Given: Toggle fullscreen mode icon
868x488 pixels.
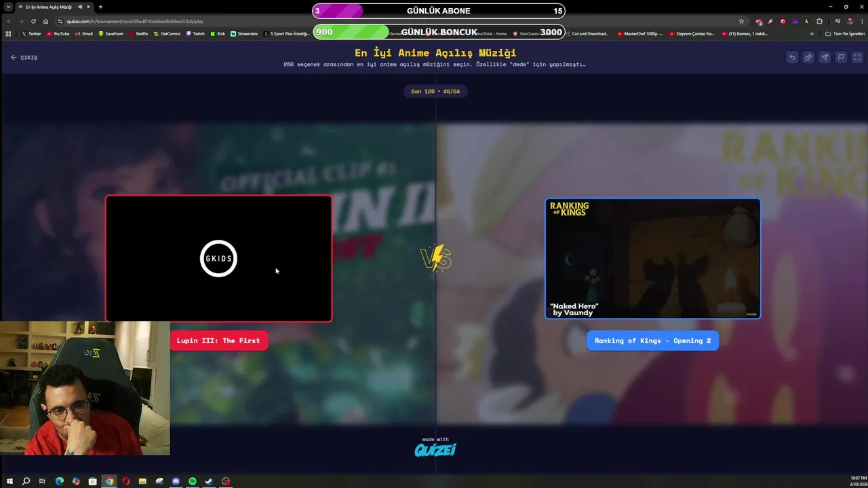Looking at the screenshot, I should pyautogui.click(x=857, y=58).
